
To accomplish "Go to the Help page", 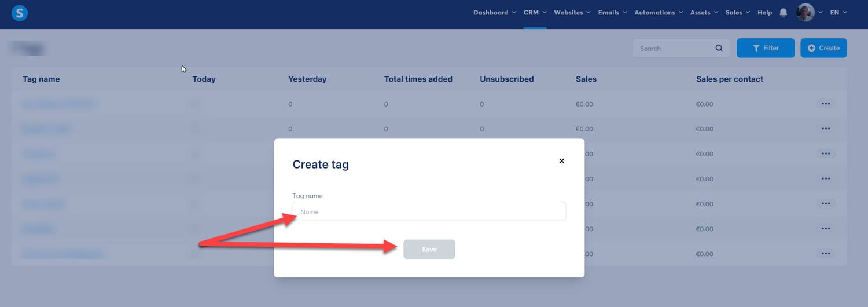I will point(764,12).
